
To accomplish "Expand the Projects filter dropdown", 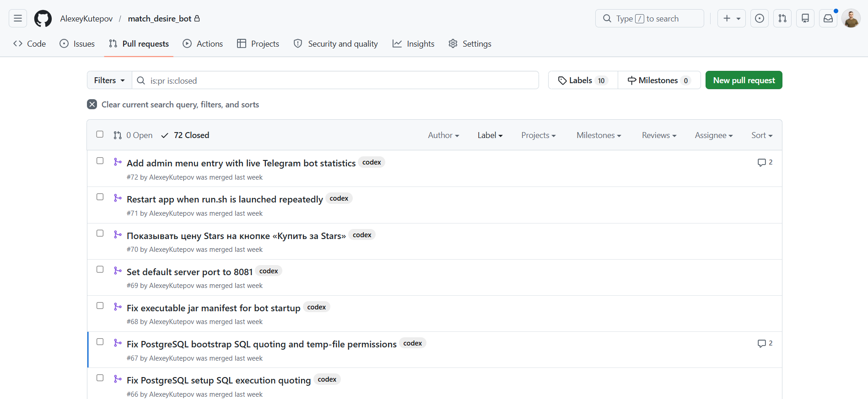I will (539, 135).
